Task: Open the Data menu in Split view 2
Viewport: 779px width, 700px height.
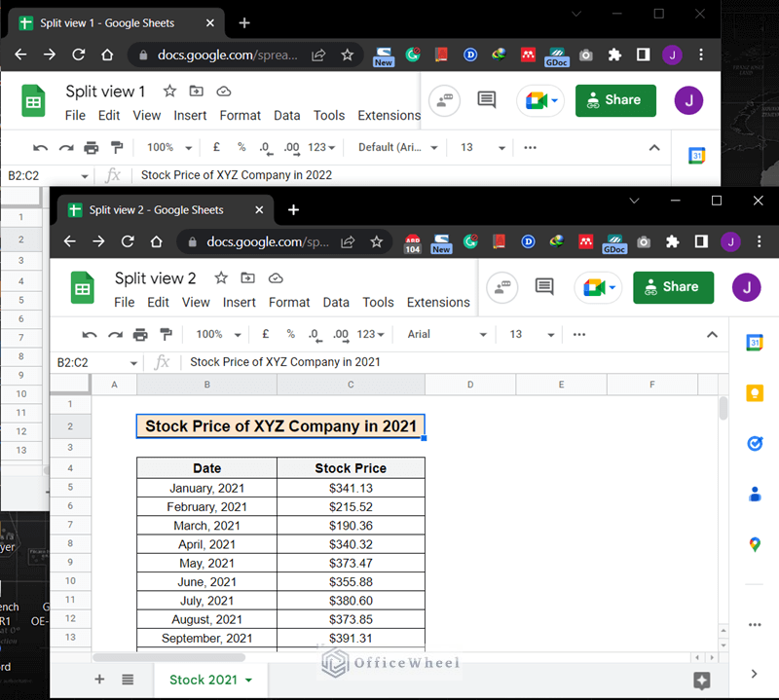Action: 336,302
